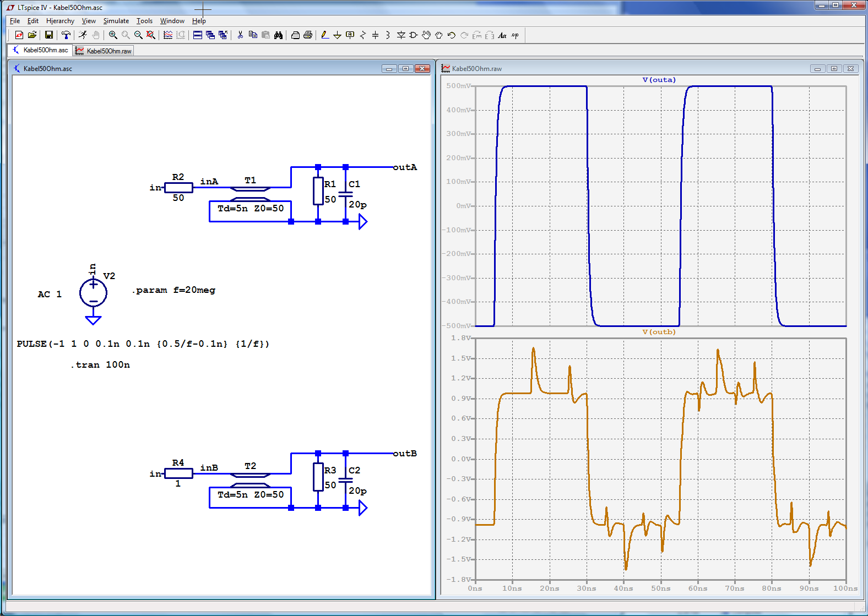Minimize the Kabel50Ohm.asc schematic window

click(x=389, y=69)
